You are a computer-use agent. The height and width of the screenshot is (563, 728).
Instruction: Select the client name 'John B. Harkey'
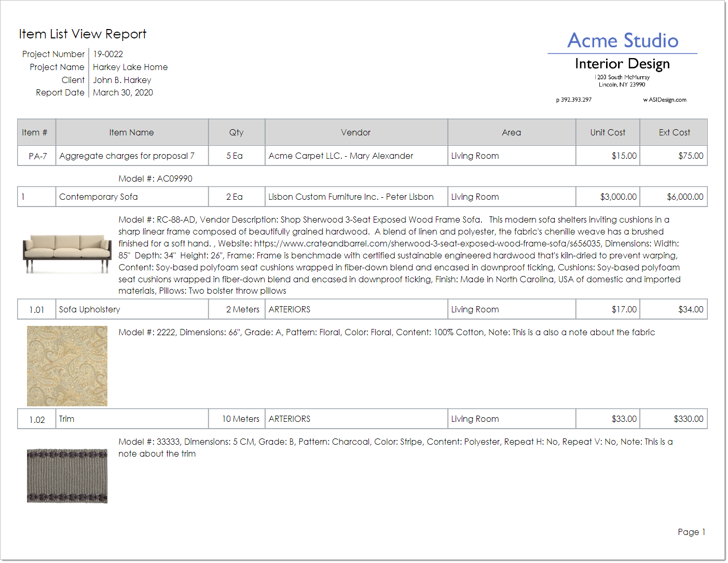122,80
